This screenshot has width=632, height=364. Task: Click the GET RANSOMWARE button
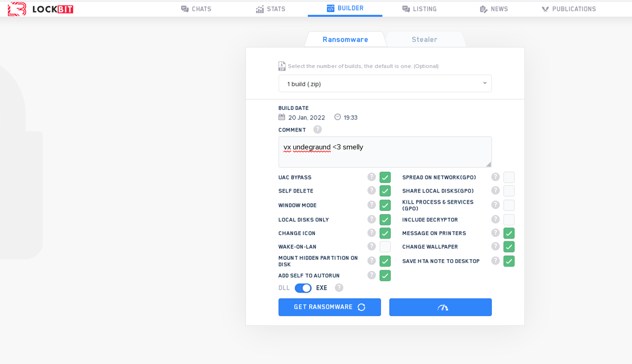[330, 307]
